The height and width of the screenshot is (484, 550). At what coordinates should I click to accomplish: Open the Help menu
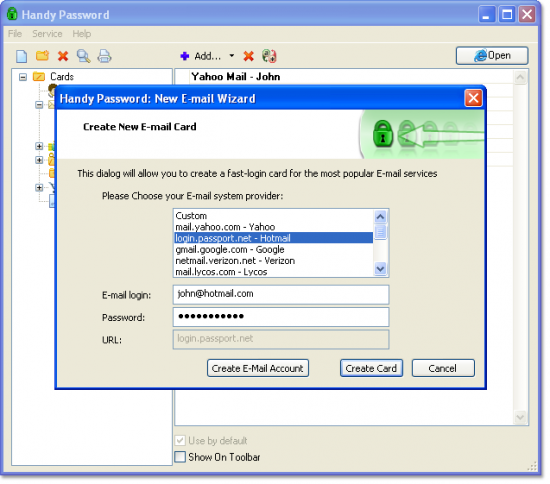click(82, 34)
